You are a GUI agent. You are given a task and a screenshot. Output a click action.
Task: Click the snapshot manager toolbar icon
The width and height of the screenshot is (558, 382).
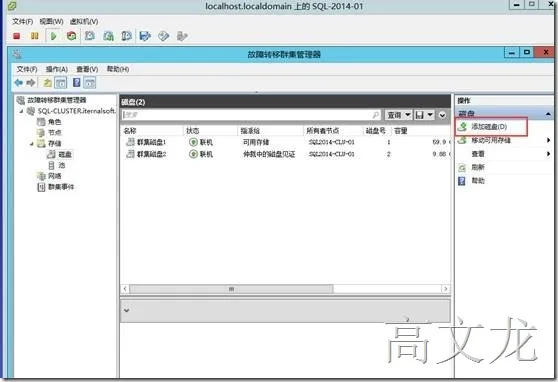coord(126,36)
